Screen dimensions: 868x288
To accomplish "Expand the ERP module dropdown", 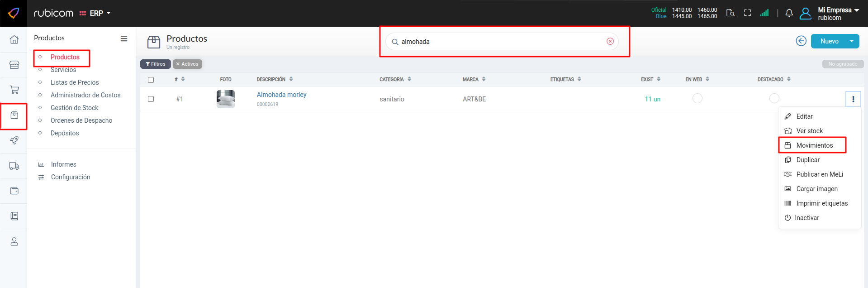I will point(95,13).
